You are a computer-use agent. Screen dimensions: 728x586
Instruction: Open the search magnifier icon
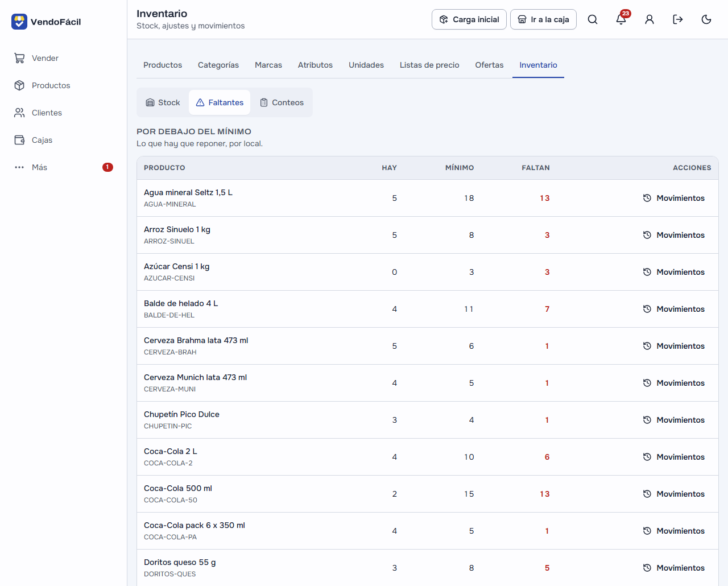pyautogui.click(x=593, y=19)
